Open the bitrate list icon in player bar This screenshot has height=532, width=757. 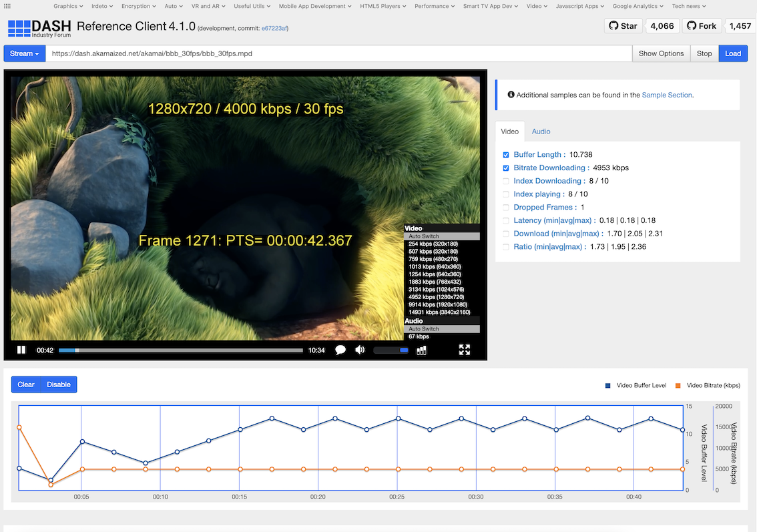(421, 350)
